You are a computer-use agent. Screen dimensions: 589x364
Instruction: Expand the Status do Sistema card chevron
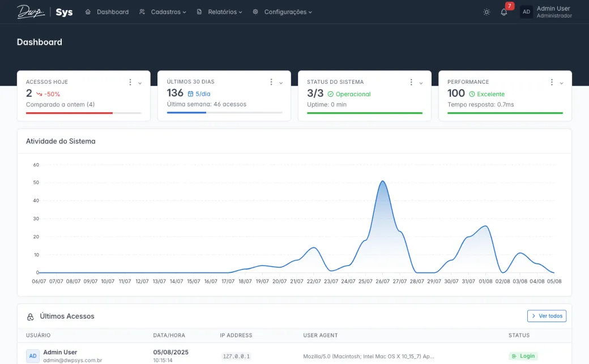[x=421, y=82]
